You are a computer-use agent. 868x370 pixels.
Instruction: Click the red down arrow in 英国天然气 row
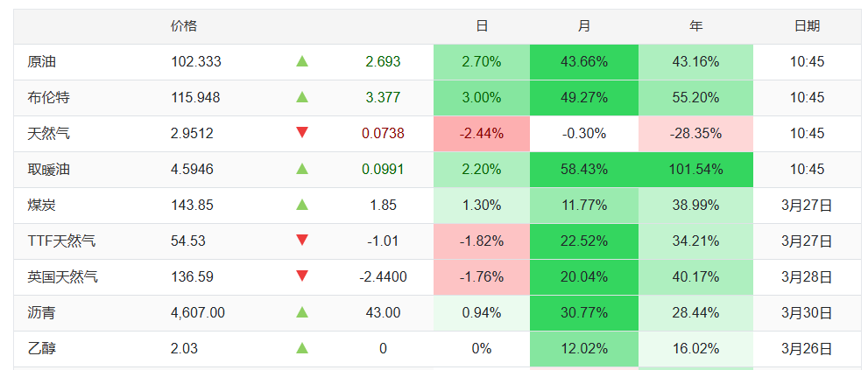(x=302, y=276)
